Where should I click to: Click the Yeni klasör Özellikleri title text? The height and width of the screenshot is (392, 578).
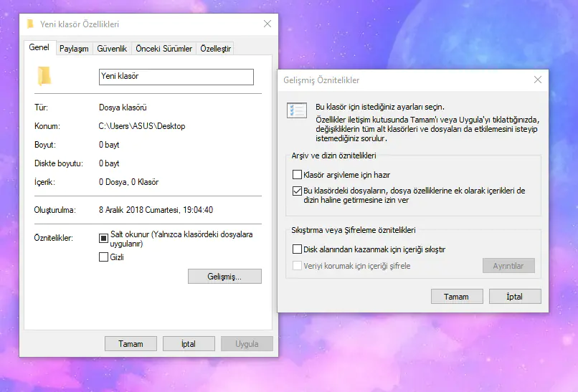coord(80,24)
